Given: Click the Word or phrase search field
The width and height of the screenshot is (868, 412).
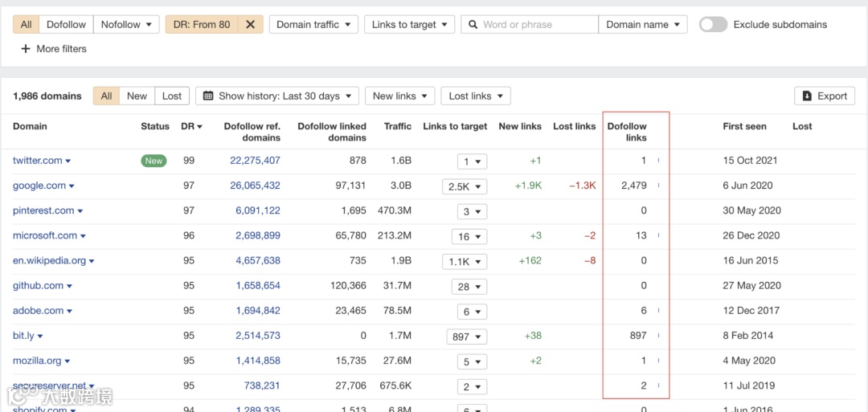Looking at the screenshot, I should 530,24.
